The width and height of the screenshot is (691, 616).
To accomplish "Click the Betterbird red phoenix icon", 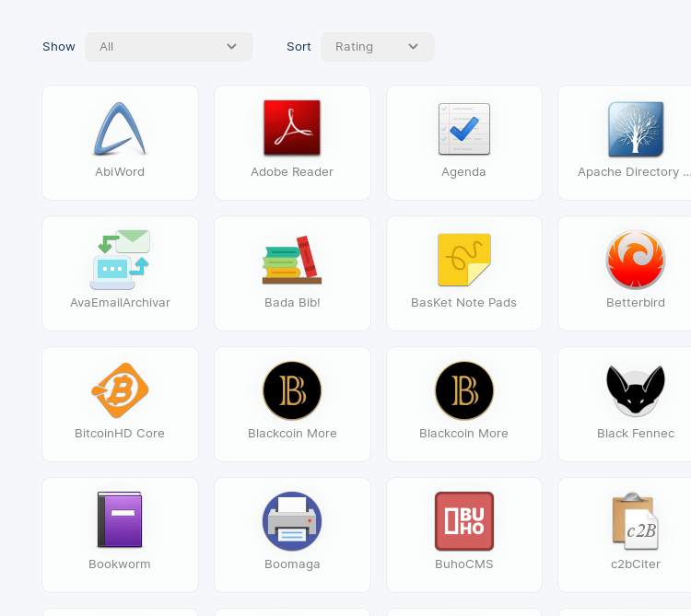I will 636,260.
